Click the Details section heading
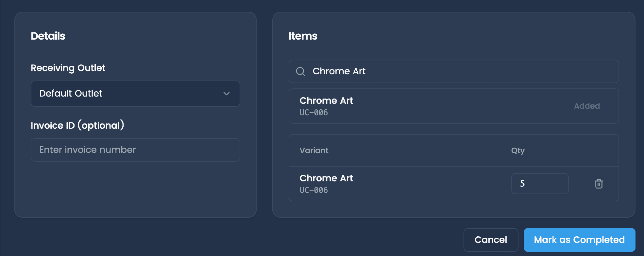The image size is (644, 256). pos(48,36)
